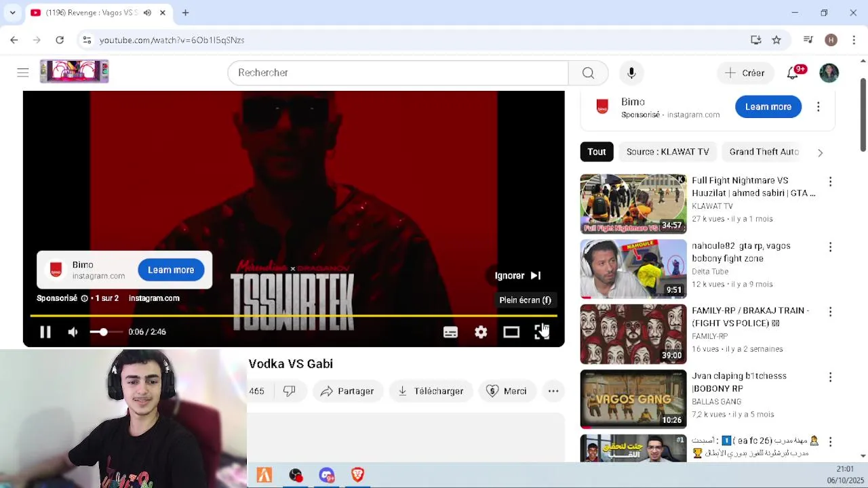Click the Partager share button

pyautogui.click(x=348, y=391)
